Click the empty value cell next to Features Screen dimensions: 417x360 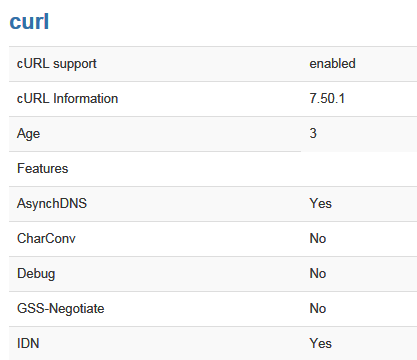(x=359, y=169)
